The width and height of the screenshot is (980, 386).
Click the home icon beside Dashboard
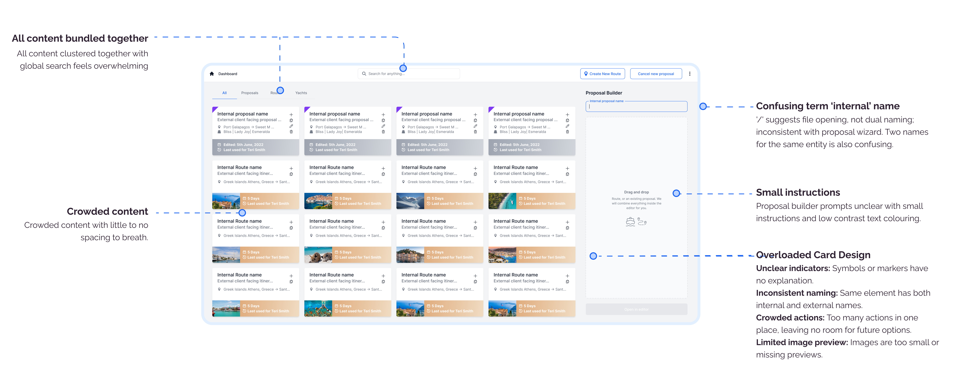212,74
